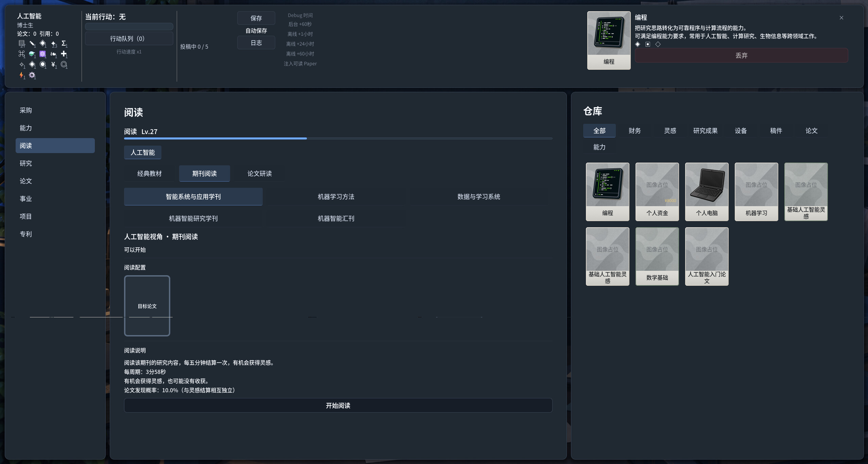Click the purple atom status icon
The image size is (868, 464).
click(42, 54)
